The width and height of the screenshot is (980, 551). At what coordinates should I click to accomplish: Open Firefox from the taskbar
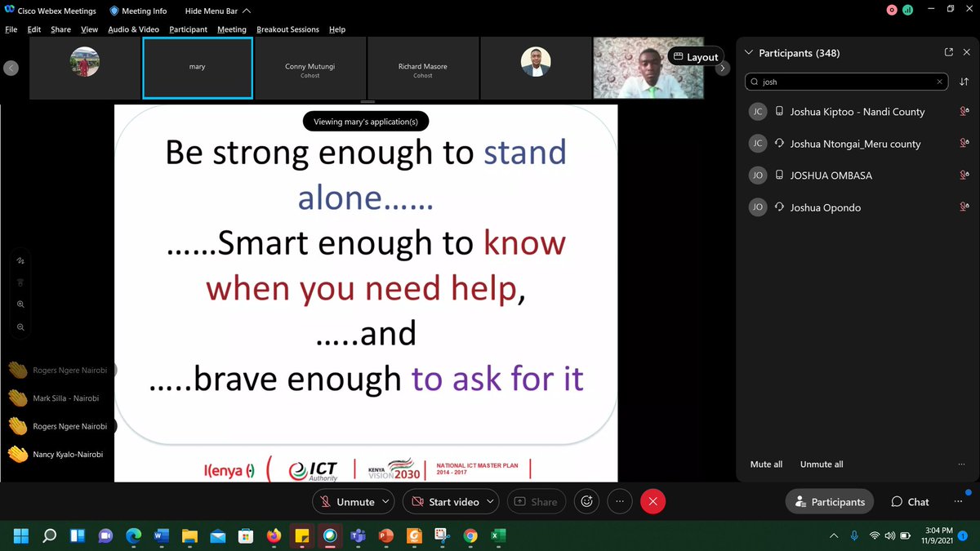pos(274,535)
